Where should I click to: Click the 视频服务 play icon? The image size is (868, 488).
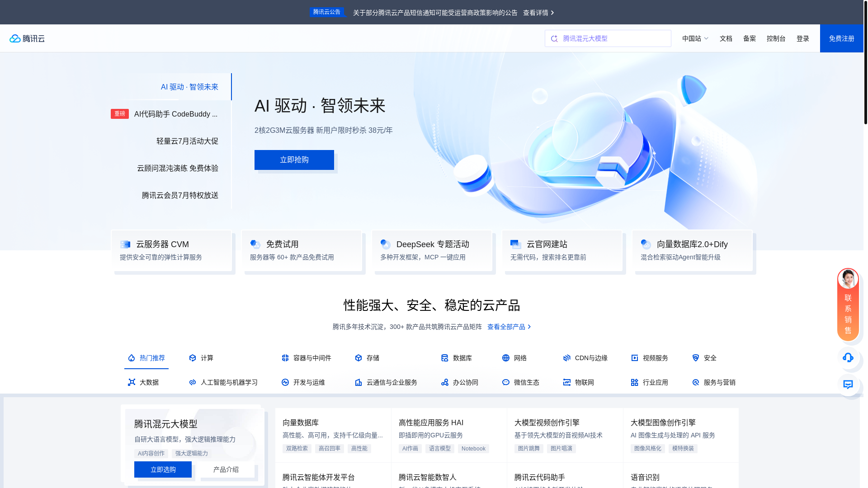point(635,358)
